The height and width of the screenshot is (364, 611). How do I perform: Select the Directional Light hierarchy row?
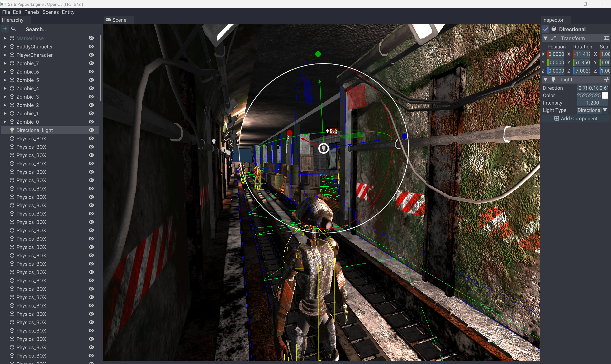50,130
